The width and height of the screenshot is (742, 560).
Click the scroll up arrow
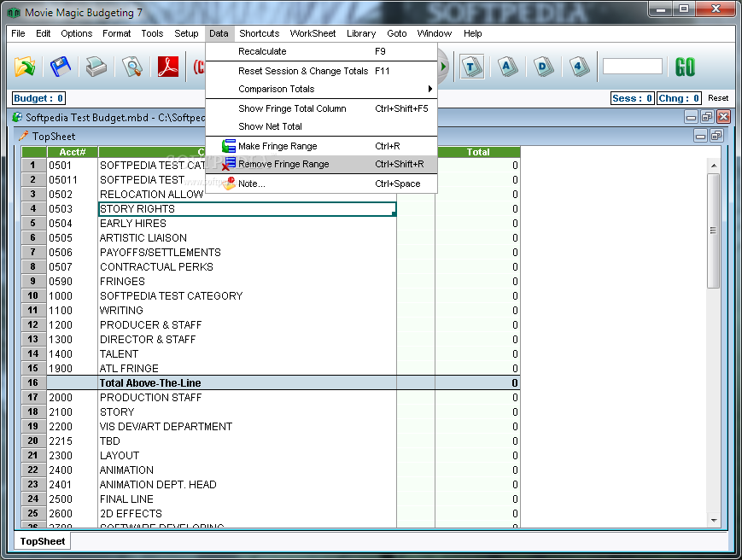click(x=714, y=166)
